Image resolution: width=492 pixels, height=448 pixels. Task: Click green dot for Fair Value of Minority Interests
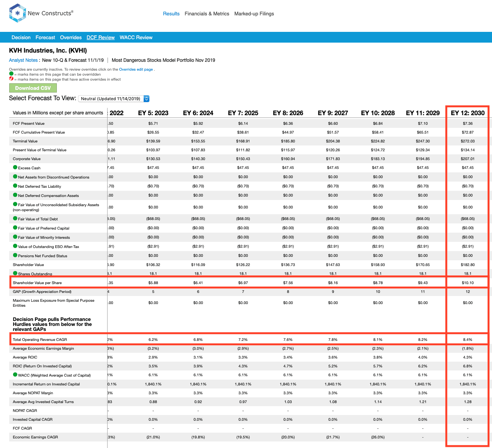15,237
